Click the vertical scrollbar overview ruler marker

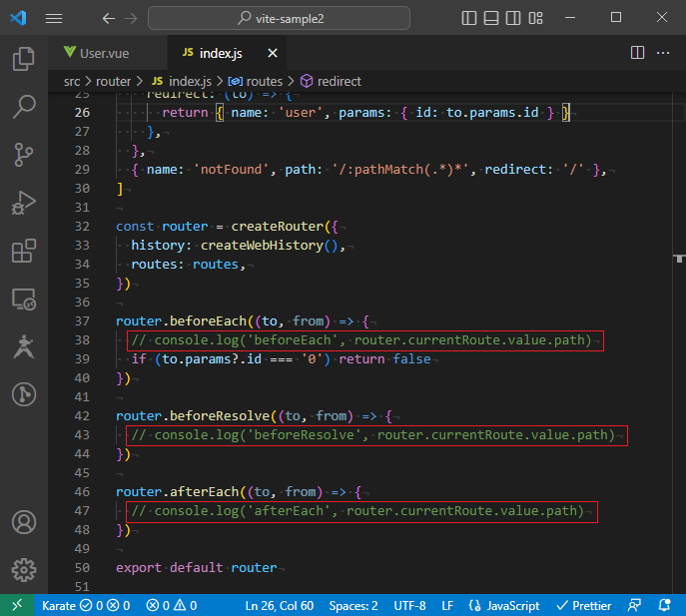click(679, 259)
